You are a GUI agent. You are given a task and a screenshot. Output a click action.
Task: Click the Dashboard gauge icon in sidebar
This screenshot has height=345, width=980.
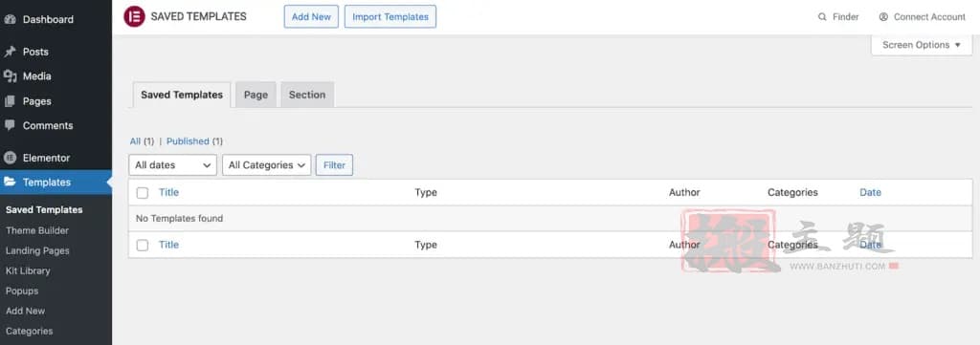pyautogui.click(x=10, y=19)
